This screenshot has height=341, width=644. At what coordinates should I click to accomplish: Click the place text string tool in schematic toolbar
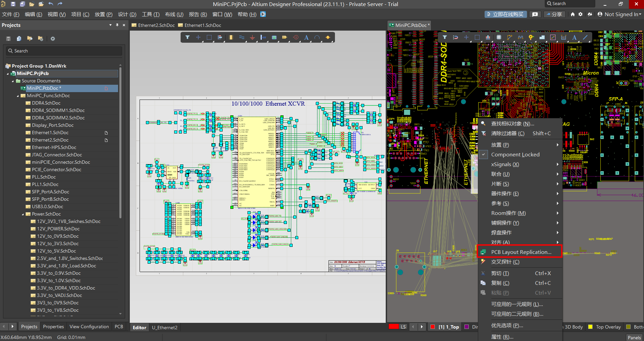click(x=306, y=37)
